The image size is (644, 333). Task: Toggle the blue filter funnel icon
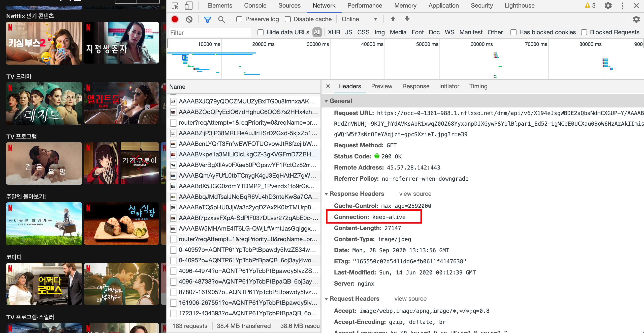pos(207,19)
